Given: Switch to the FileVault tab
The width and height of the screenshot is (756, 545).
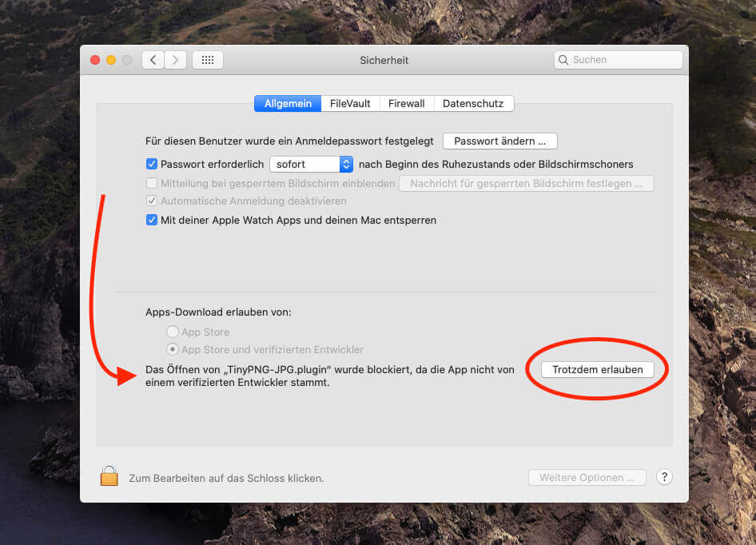Looking at the screenshot, I should point(350,103).
